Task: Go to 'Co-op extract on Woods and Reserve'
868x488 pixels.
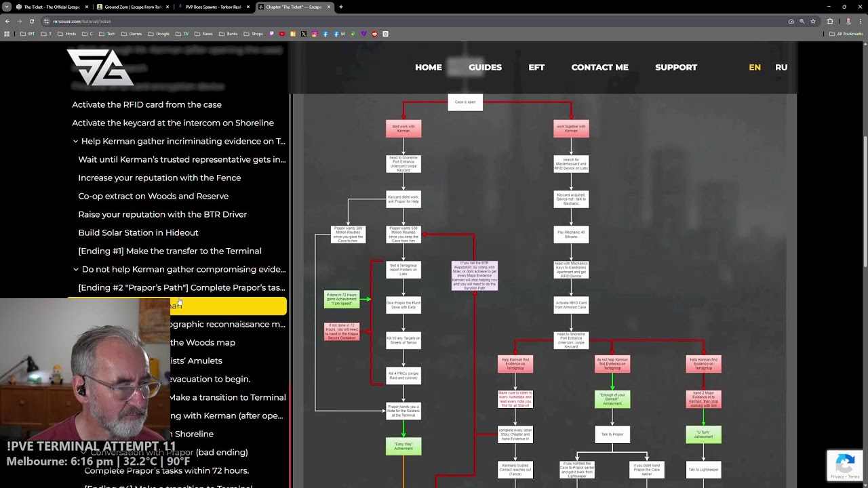Action: [x=153, y=196]
